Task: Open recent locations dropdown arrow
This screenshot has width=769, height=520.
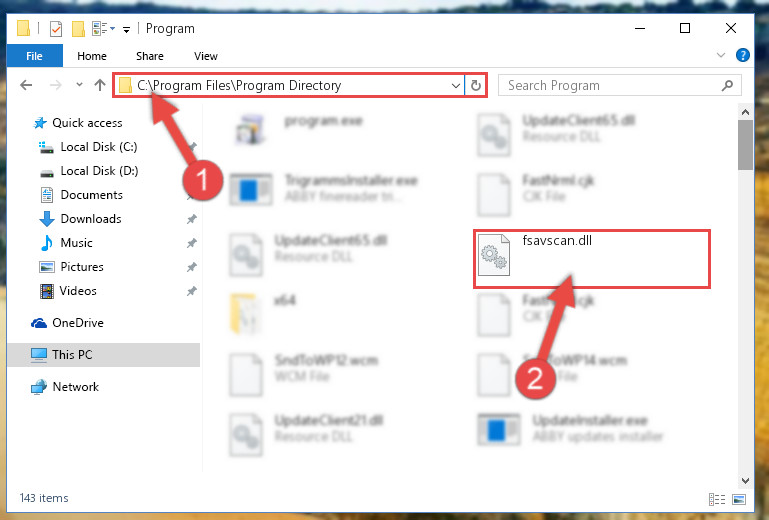Action: click(x=79, y=85)
